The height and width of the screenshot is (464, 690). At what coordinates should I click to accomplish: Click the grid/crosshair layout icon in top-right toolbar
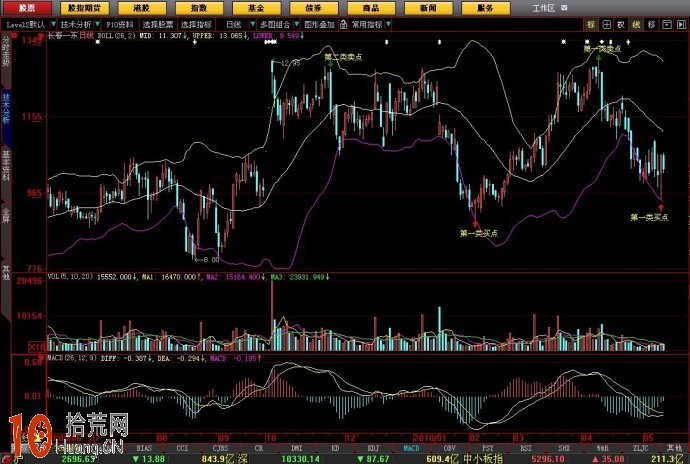(x=606, y=25)
